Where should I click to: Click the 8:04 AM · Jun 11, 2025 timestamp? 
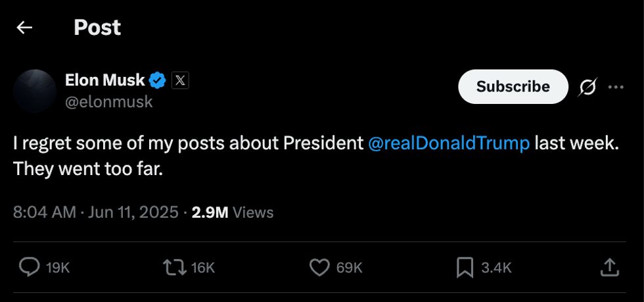point(96,213)
